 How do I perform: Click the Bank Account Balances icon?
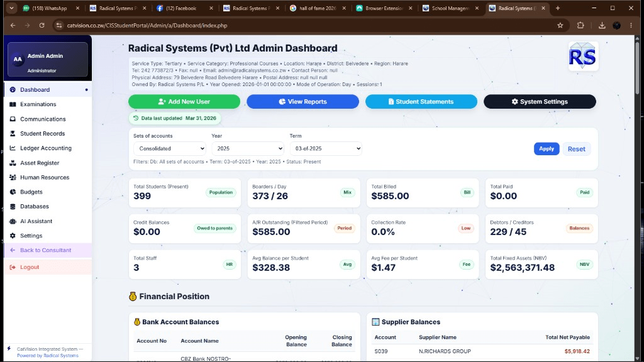[137, 322]
